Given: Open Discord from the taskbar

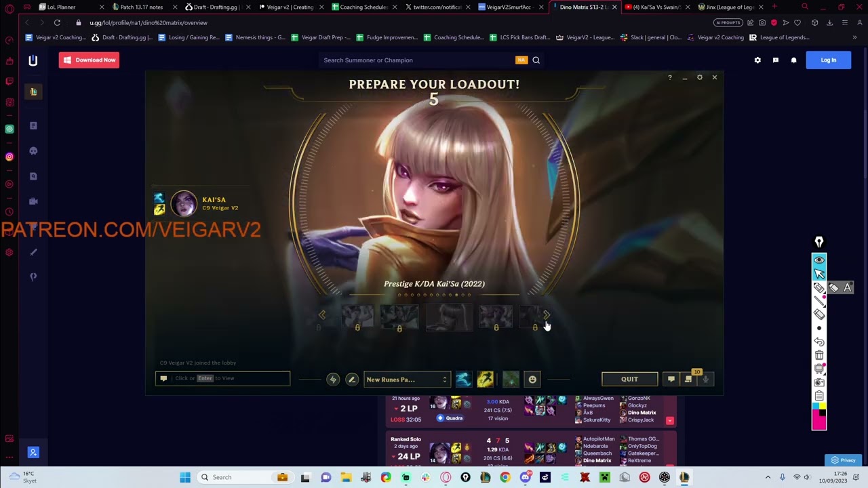Looking at the screenshot, I should pos(525,477).
